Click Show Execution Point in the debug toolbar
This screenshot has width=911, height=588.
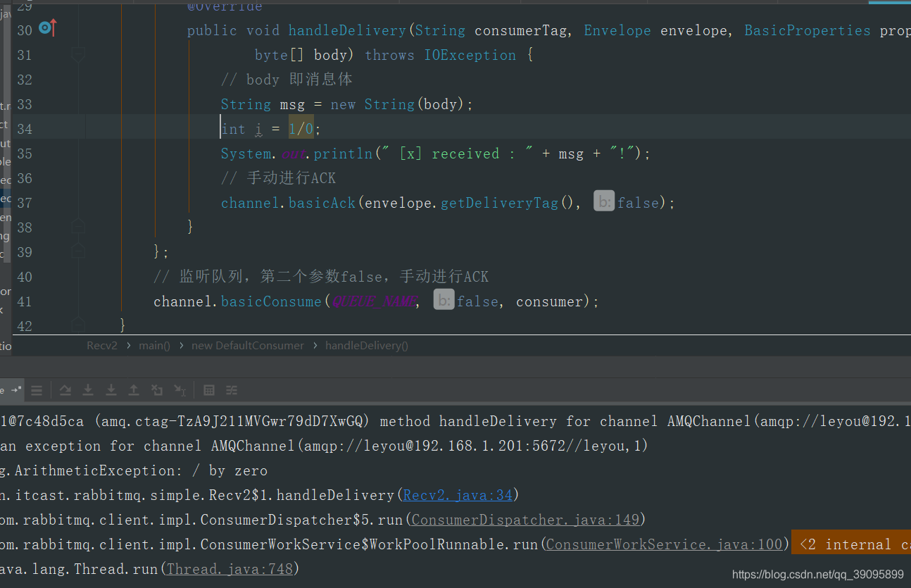tap(37, 390)
